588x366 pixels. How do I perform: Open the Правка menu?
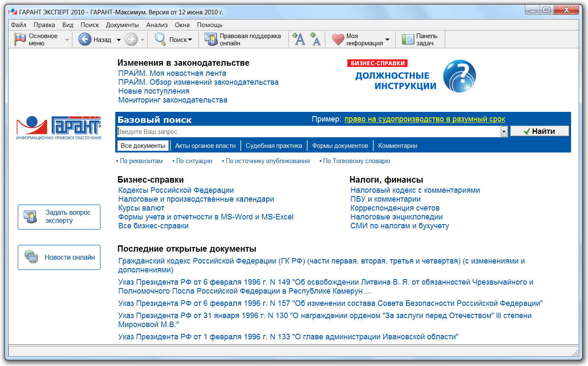coord(44,25)
